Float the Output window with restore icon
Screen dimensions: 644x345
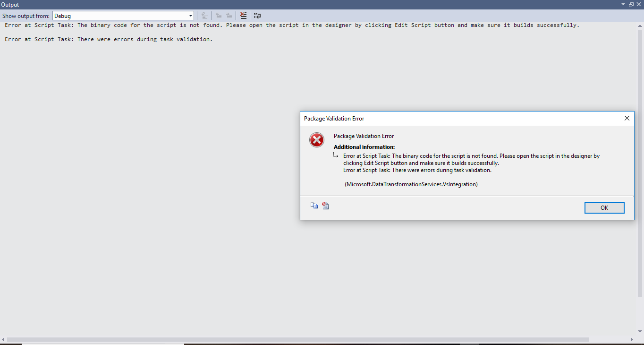click(631, 4)
